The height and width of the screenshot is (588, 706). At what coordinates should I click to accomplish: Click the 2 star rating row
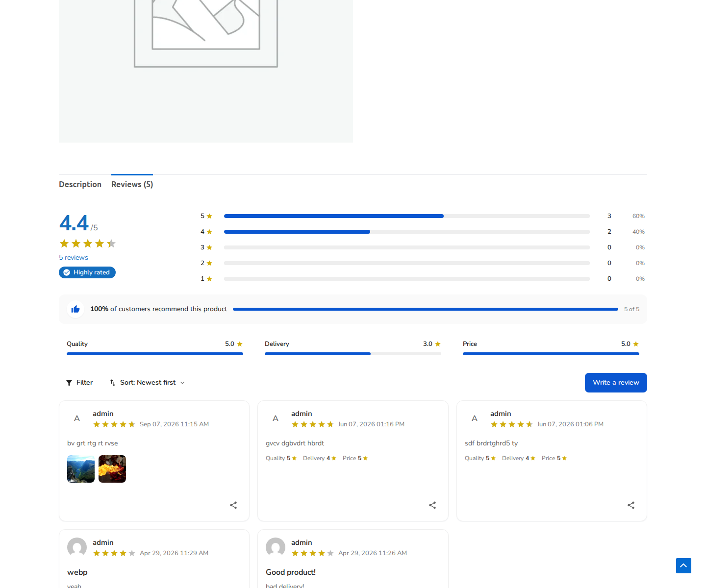click(x=423, y=263)
